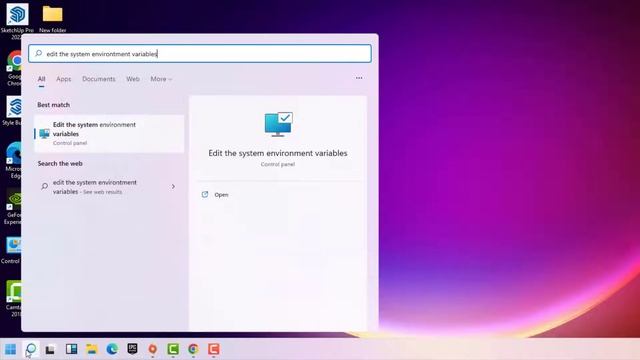Viewport: 640px width, 360px height.
Task: Click the preview title Edit the system environment variables
Action: coord(278,153)
